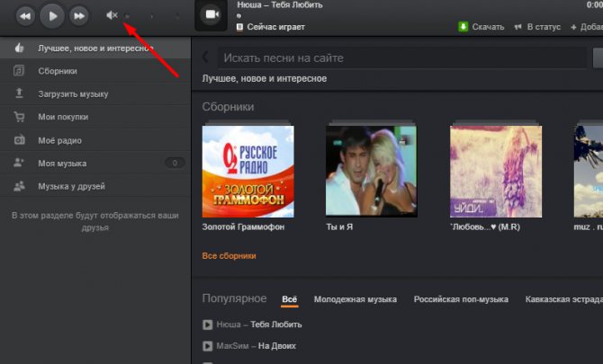603x364 pixels.
Task: Open the video clip camera button
Action: pyautogui.click(x=211, y=15)
